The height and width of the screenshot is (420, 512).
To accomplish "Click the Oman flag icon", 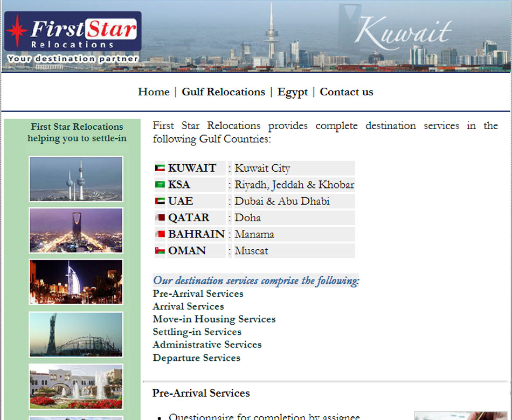I will (x=160, y=250).
